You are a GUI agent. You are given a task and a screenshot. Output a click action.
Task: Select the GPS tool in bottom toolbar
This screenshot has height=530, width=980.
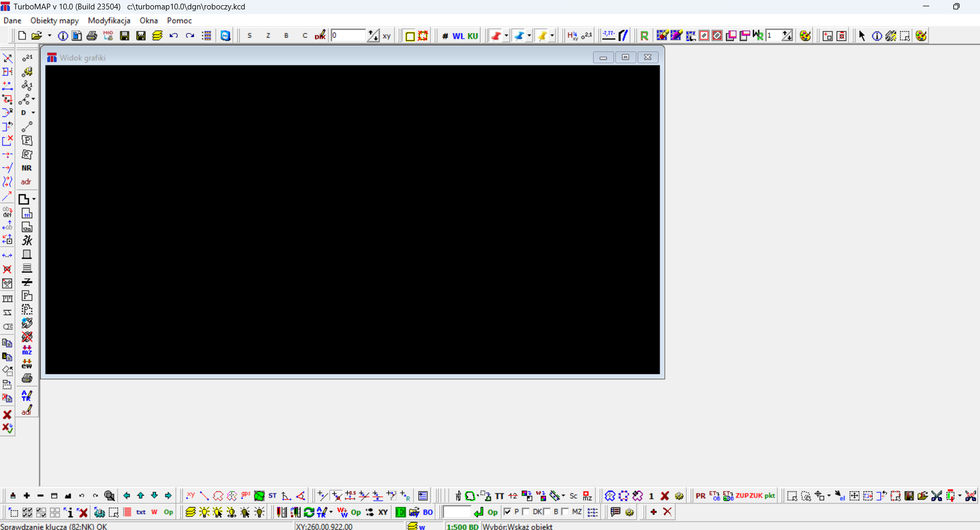245,494
